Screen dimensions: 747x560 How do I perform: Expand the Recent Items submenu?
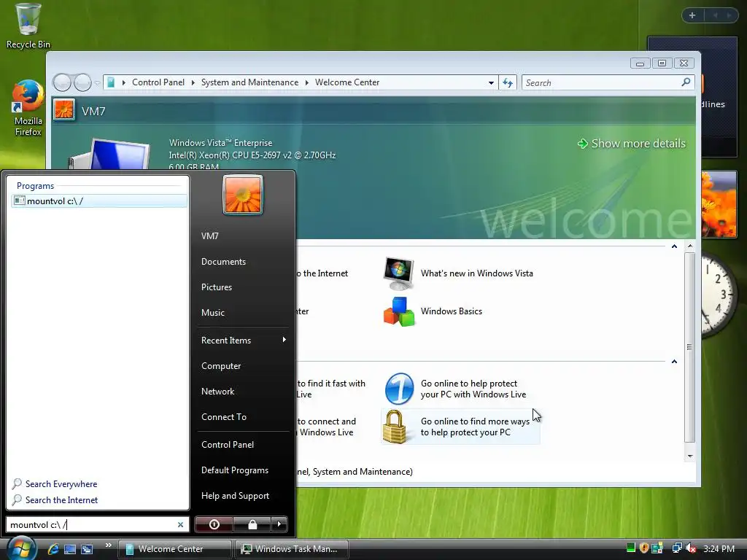coord(243,340)
